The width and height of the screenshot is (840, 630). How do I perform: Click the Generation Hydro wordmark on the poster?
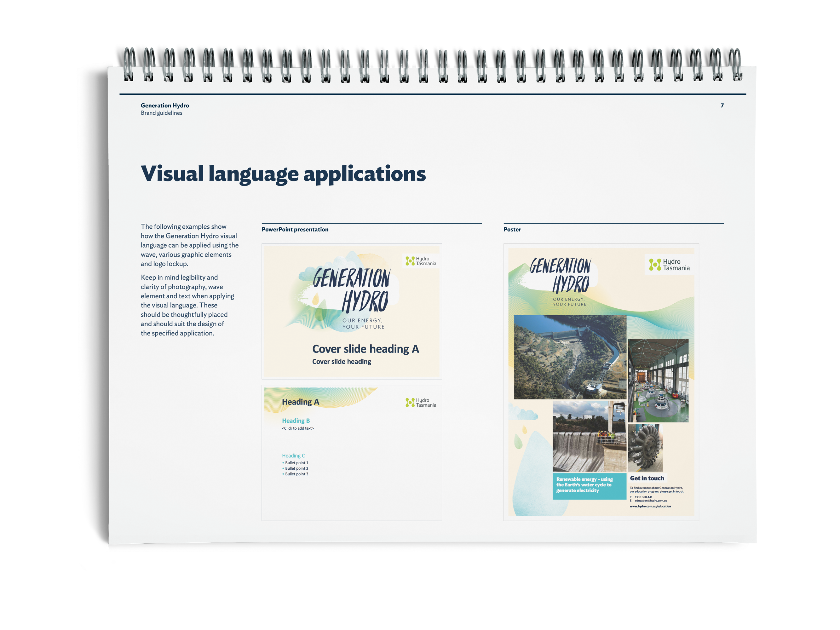pyautogui.click(x=561, y=276)
